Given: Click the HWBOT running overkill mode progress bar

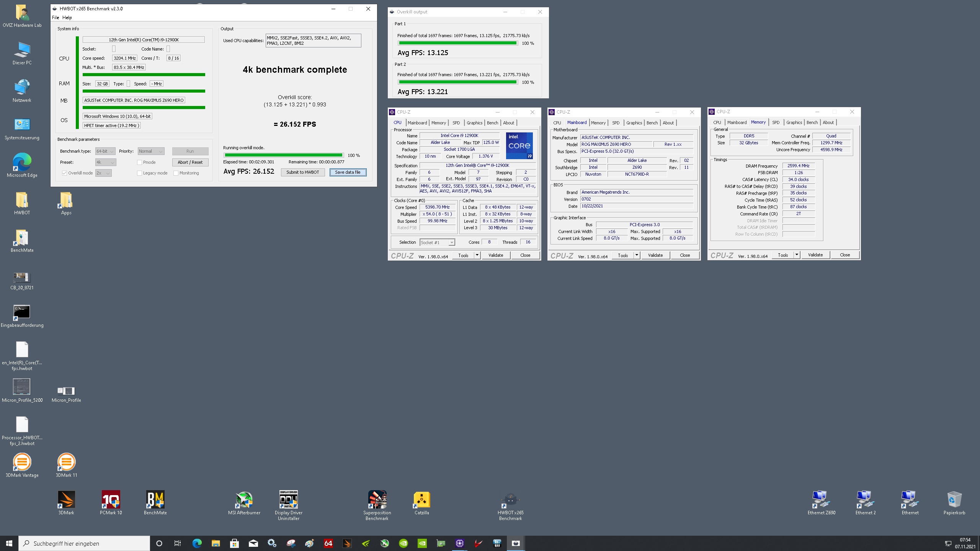Looking at the screenshot, I should [x=283, y=155].
